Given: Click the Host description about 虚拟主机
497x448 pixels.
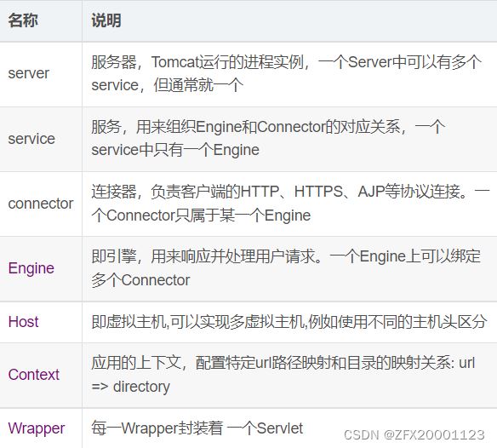Looking at the screenshot, I should click(288, 322).
